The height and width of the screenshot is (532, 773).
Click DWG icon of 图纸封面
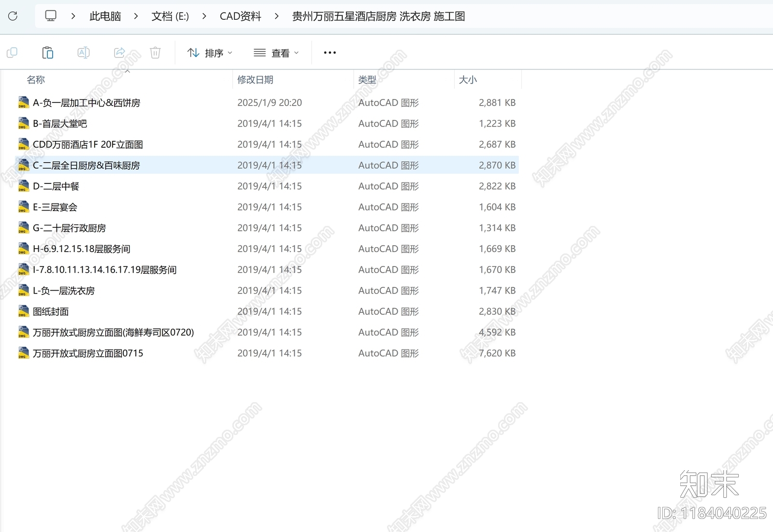tap(23, 311)
